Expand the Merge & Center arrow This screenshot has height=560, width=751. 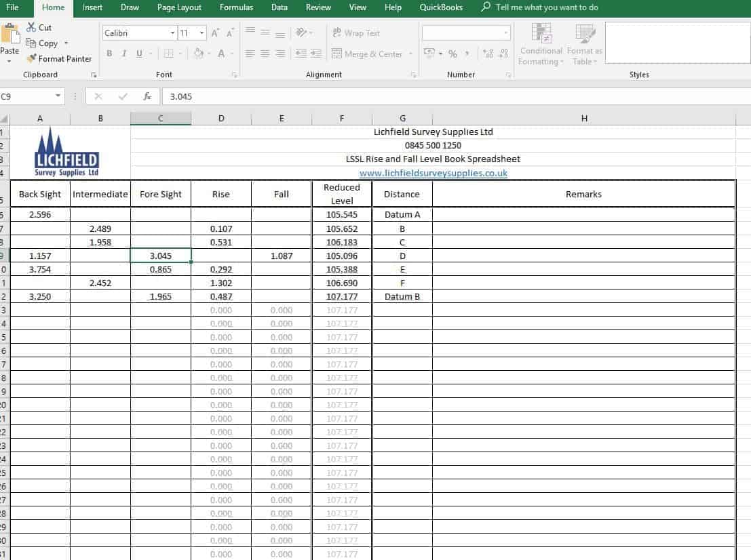(410, 54)
